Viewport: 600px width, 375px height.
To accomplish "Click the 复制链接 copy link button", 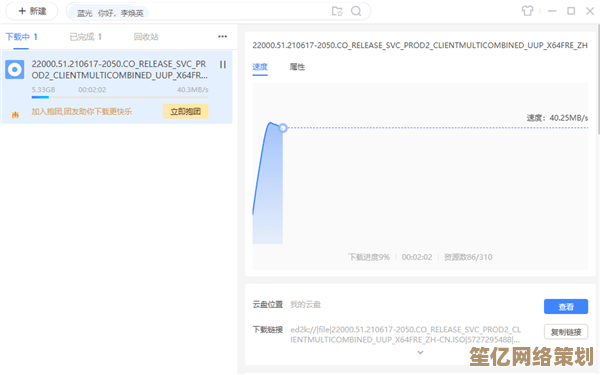I will point(566,332).
